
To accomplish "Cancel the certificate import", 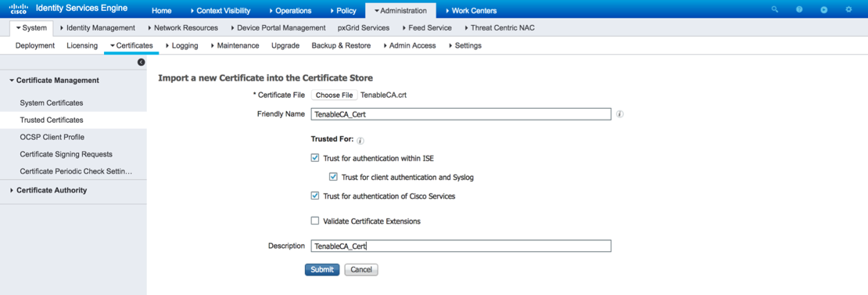I will pos(361,269).
